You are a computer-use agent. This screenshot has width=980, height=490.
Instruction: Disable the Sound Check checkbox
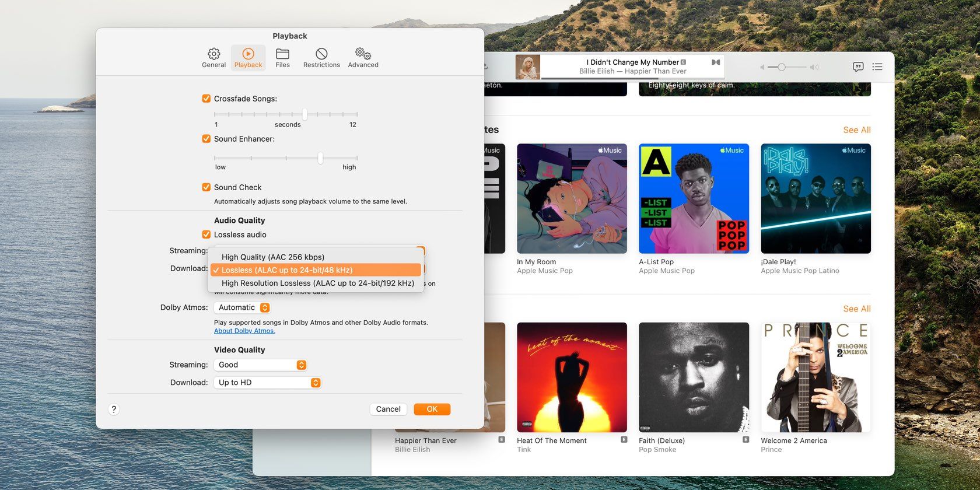206,187
